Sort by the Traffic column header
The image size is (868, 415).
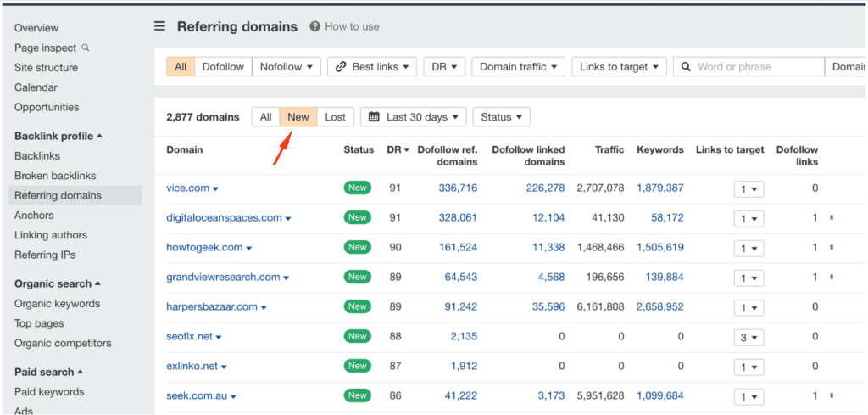tap(609, 149)
